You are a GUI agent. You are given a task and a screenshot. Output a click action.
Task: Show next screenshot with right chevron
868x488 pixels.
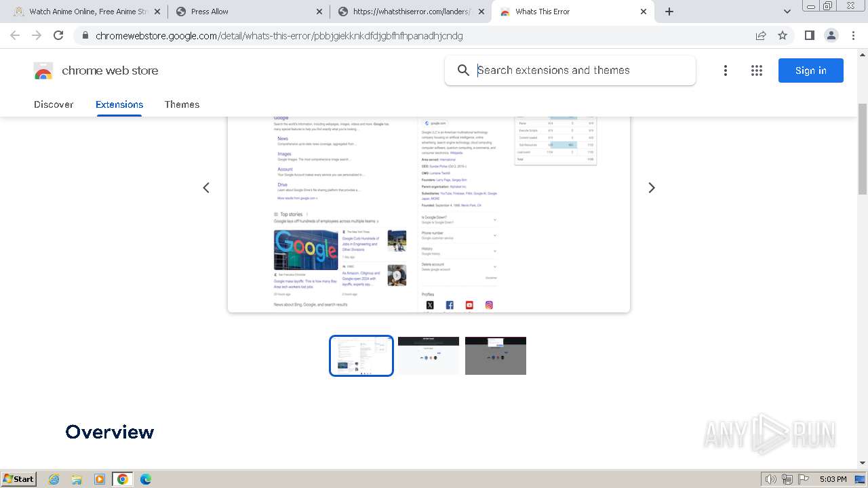[652, 188]
